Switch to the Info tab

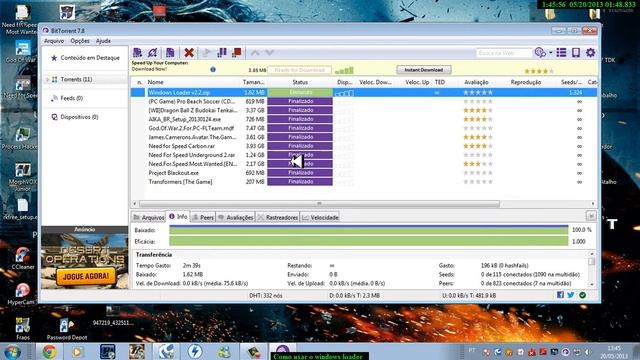178,216
